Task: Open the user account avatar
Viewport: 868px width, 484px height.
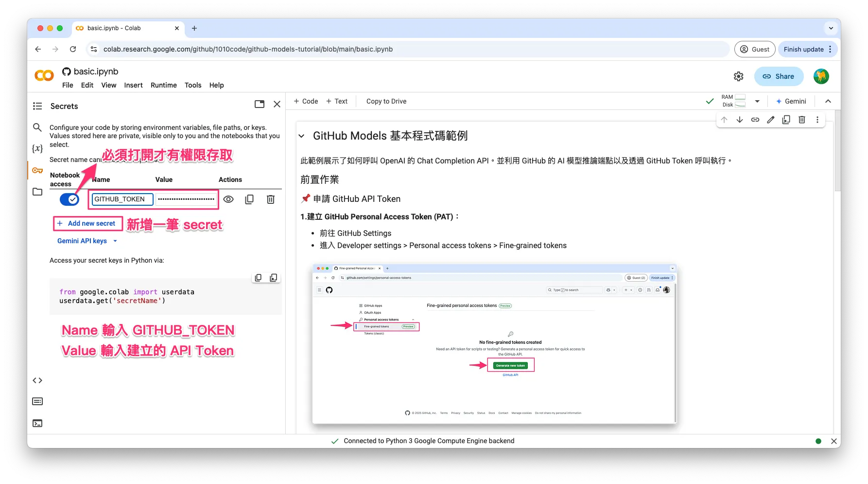Action: click(x=821, y=76)
